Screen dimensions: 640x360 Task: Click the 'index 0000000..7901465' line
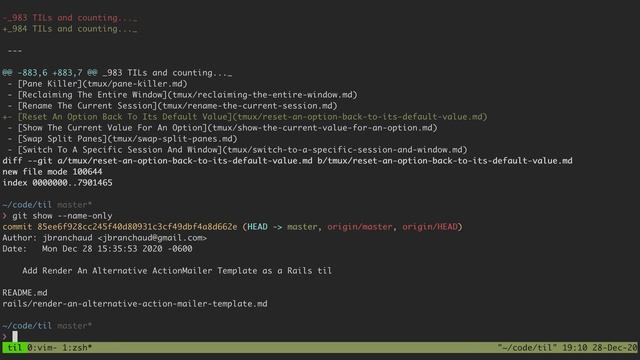point(57,183)
